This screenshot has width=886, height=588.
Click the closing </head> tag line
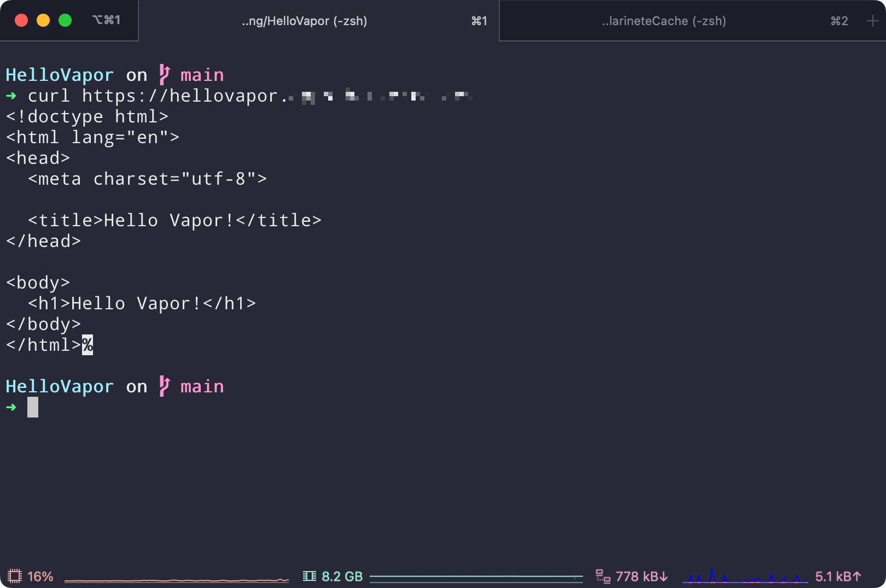43,242
